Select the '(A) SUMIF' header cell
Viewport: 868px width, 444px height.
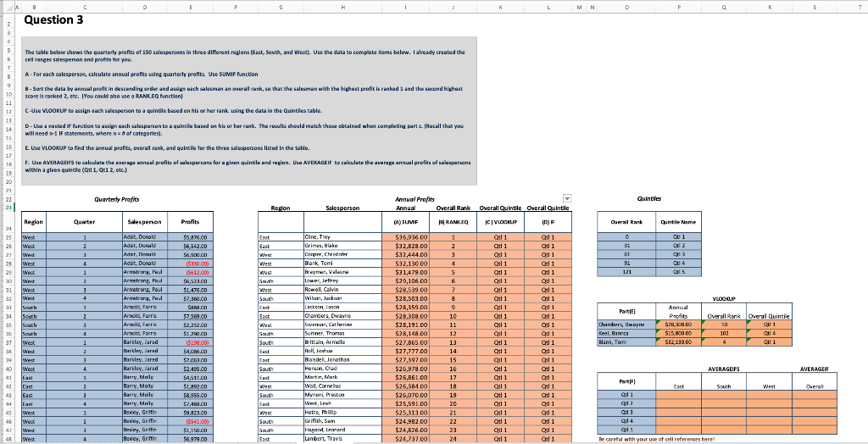406,222
